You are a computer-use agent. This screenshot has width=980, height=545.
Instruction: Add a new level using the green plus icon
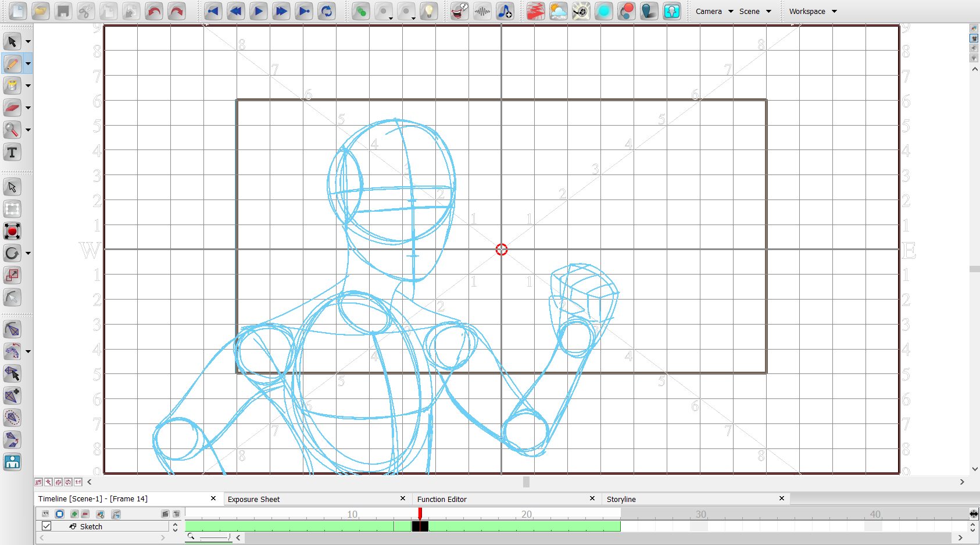click(74, 514)
